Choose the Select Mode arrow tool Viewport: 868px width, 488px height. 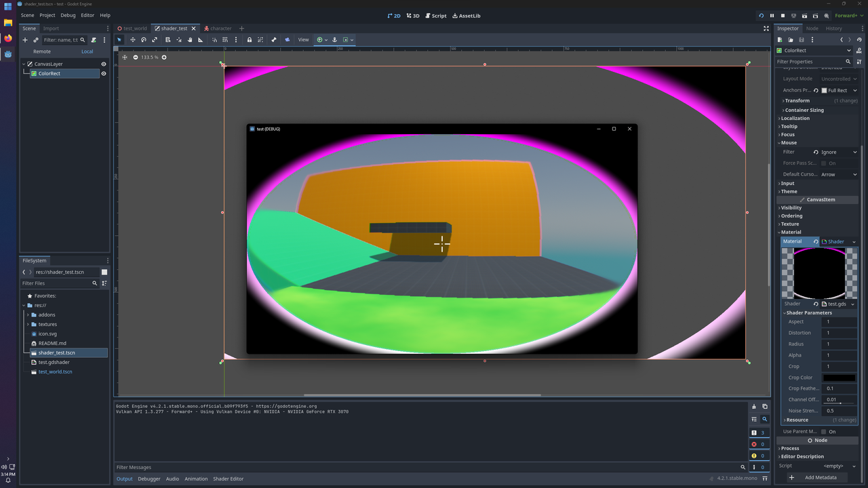(119, 39)
